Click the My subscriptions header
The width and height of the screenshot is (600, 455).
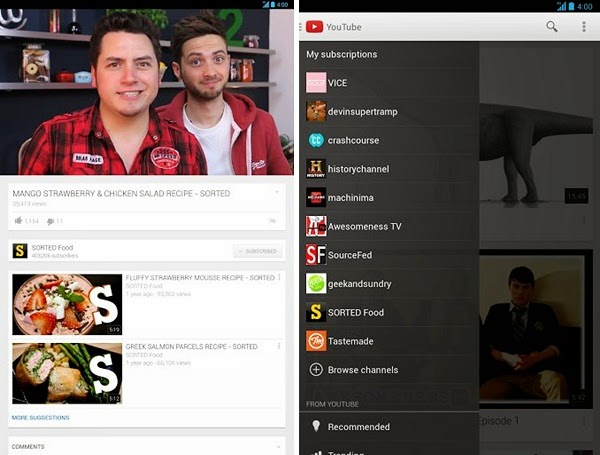tap(341, 54)
